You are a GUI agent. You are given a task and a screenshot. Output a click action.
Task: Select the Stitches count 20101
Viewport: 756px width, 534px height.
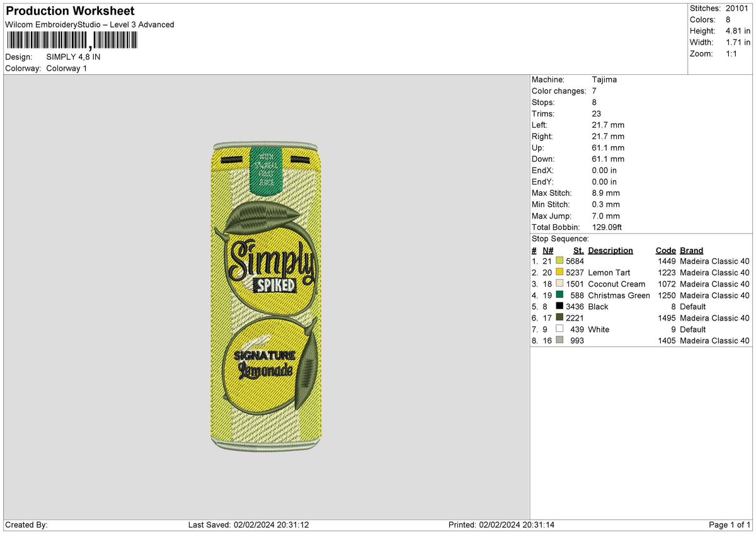(x=738, y=8)
